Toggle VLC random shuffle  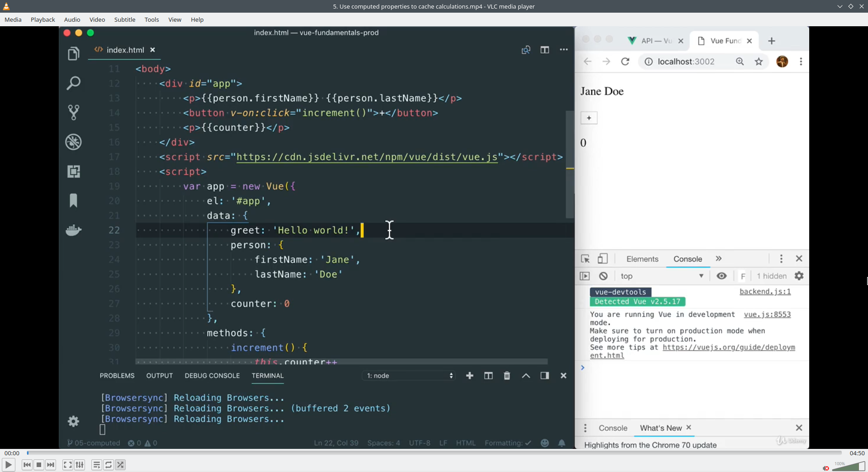(x=120, y=465)
